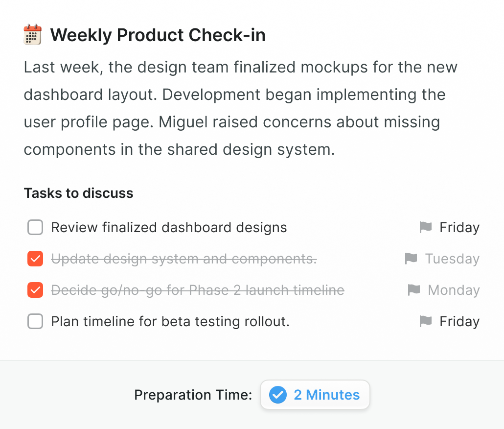
Task: Click the Plan timeline for beta testing text
Action: (170, 321)
